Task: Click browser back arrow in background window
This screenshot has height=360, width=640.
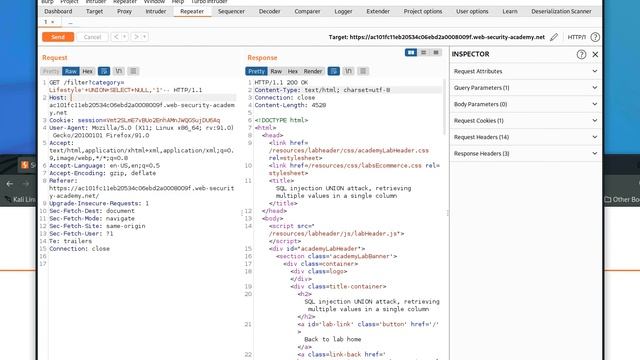Action: point(10,184)
